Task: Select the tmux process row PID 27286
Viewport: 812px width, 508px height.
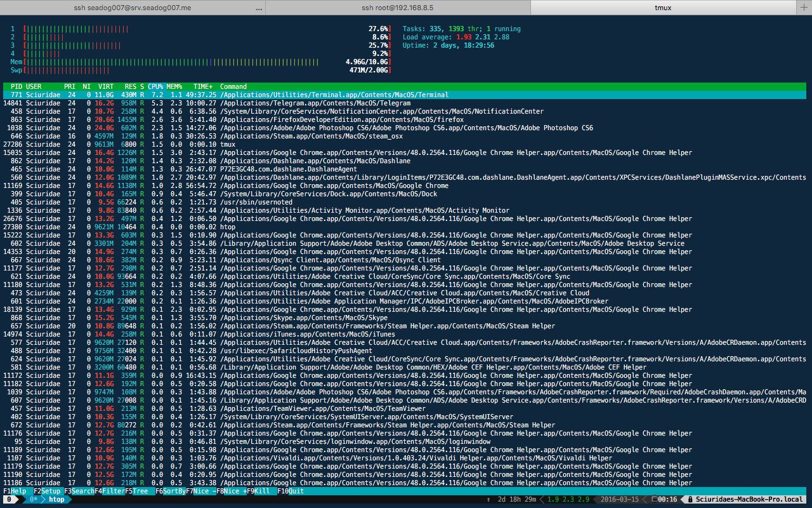Action: [405, 144]
